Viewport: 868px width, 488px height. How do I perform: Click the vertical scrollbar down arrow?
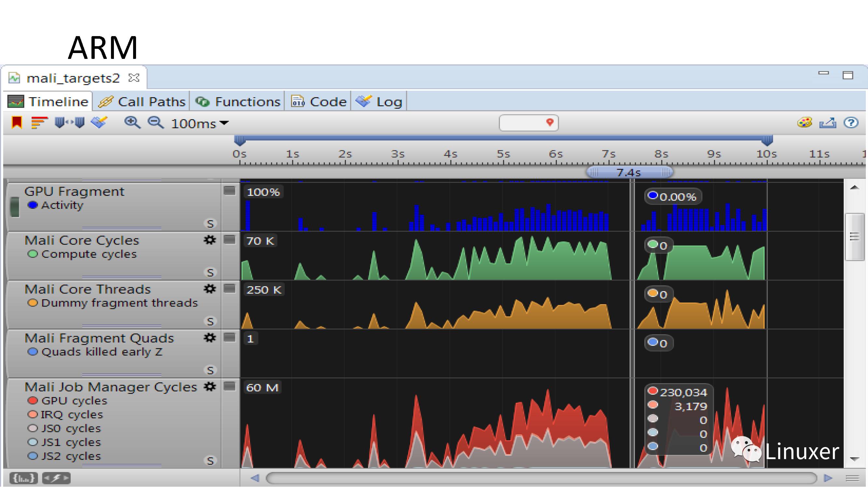coord(854,459)
